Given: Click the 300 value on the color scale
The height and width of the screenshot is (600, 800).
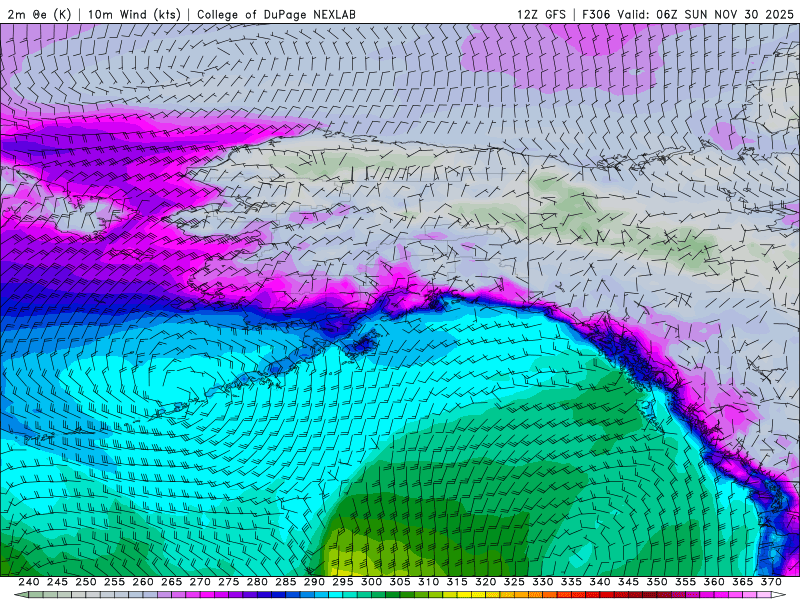Looking at the screenshot, I should 371,582.
